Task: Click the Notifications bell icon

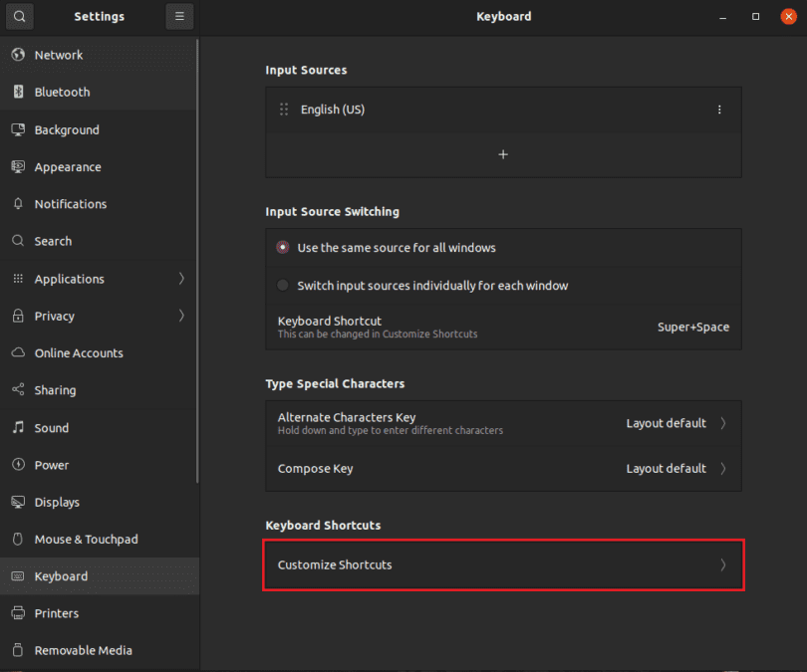Action: tap(18, 203)
